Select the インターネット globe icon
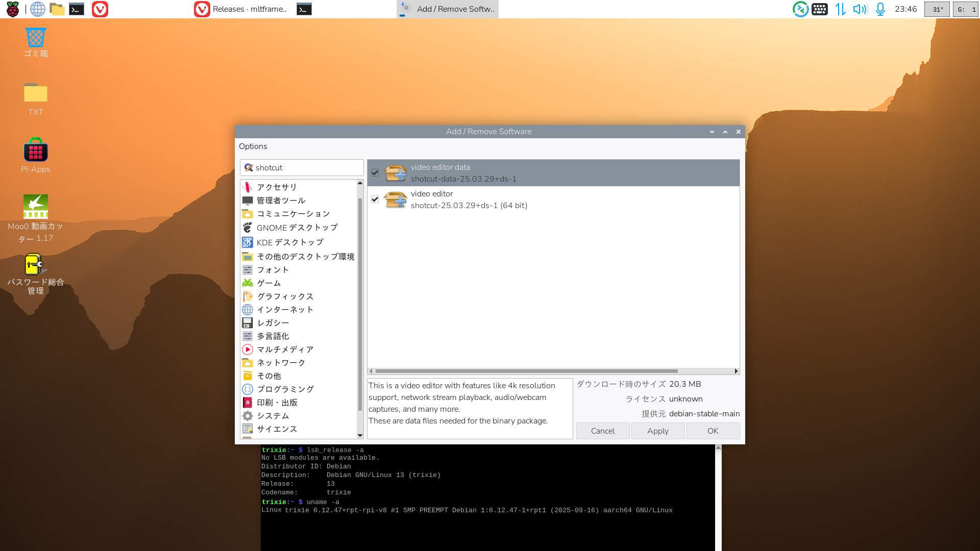This screenshot has height=551, width=980. (248, 310)
